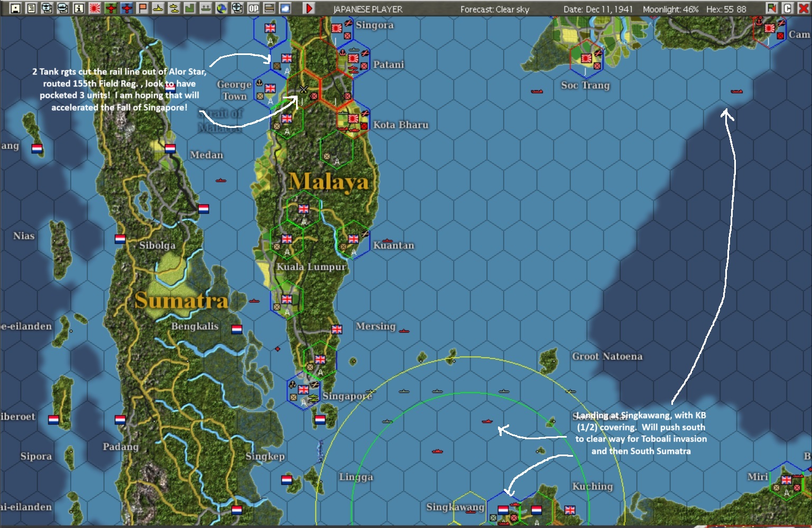Click the info 'i' toolbar icon

pos(79,8)
